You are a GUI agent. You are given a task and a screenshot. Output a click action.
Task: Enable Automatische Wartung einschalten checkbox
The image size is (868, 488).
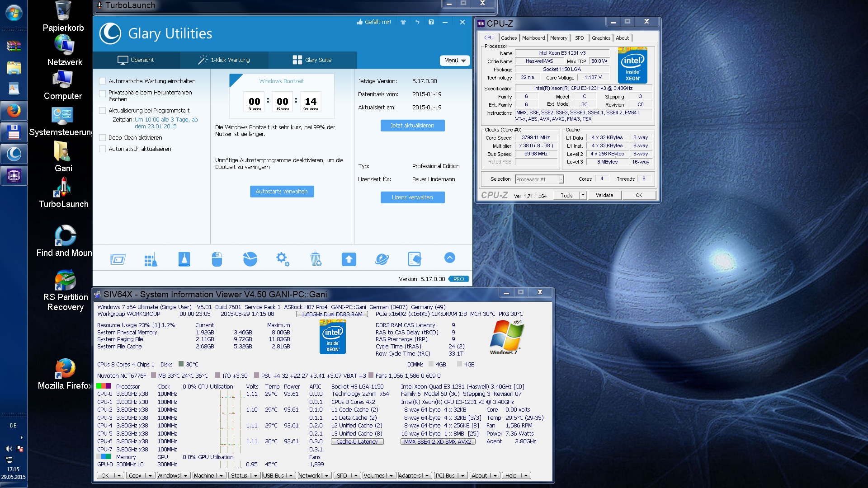[103, 81]
